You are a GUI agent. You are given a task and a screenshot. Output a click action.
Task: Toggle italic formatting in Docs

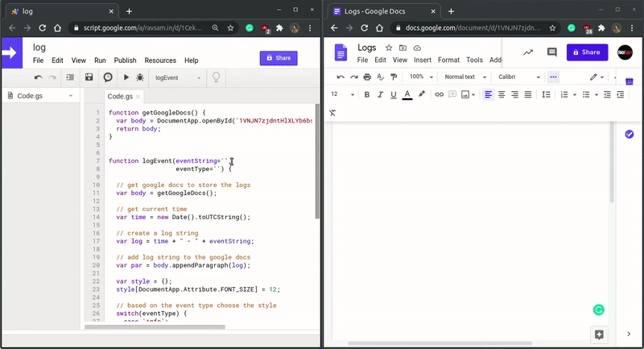click(380, 94)
